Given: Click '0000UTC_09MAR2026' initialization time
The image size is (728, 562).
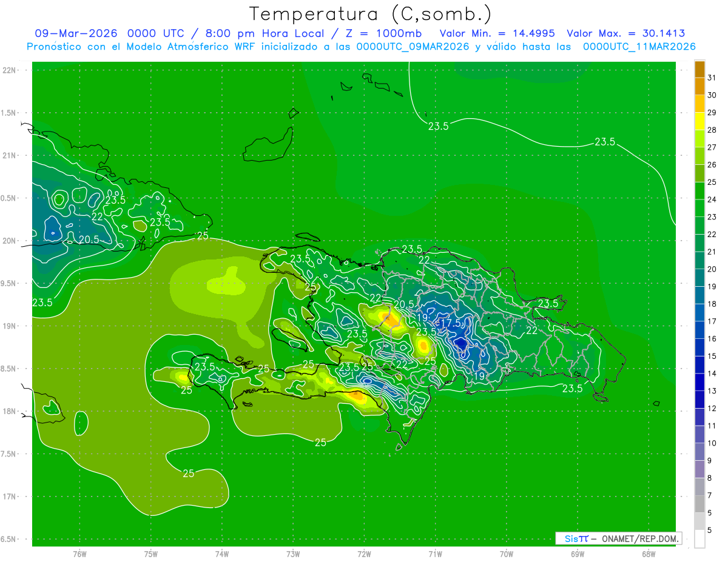Looking at the screenshot, I should [413, 47].
